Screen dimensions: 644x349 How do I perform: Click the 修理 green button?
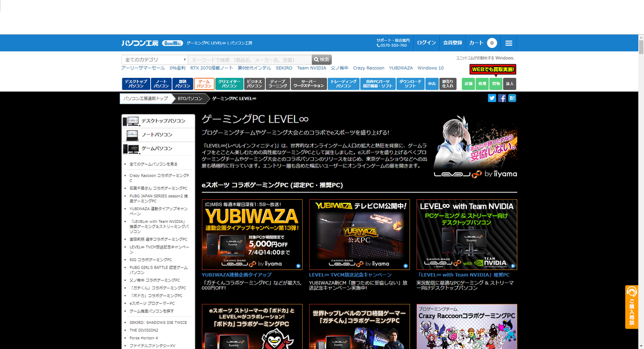point(482,84)
